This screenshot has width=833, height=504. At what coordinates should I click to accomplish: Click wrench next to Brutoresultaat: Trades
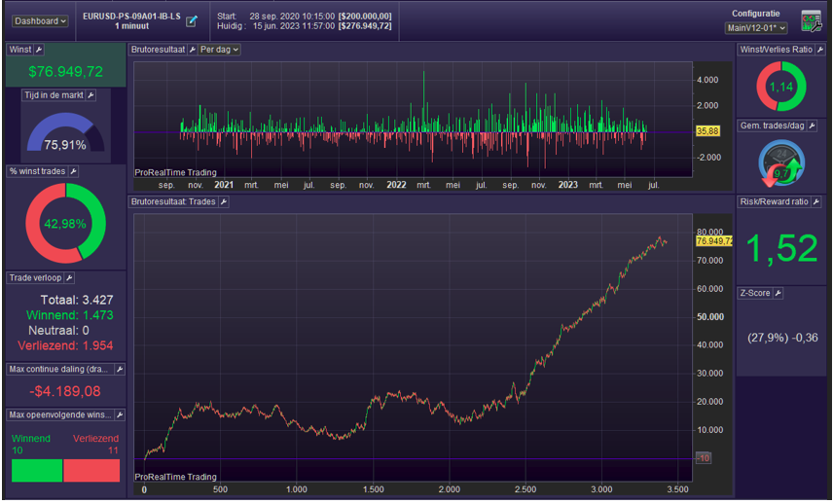click(223, 201)
